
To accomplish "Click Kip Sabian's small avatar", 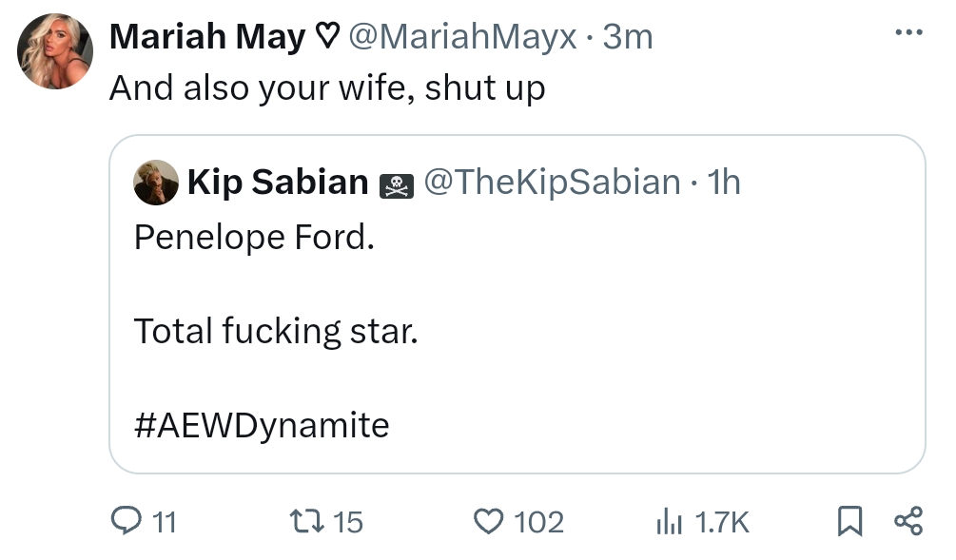I will 156,183.
